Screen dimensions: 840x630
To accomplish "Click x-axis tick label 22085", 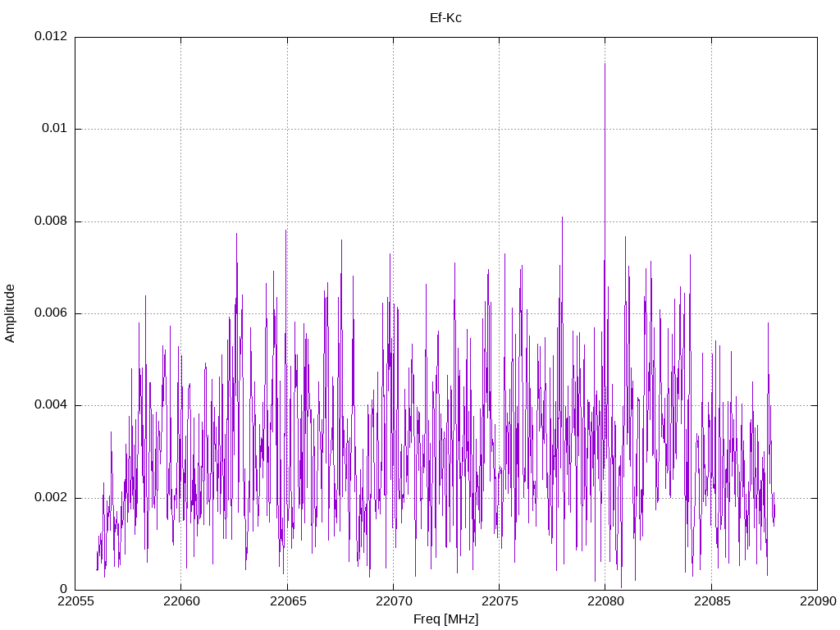I will 711,601.
